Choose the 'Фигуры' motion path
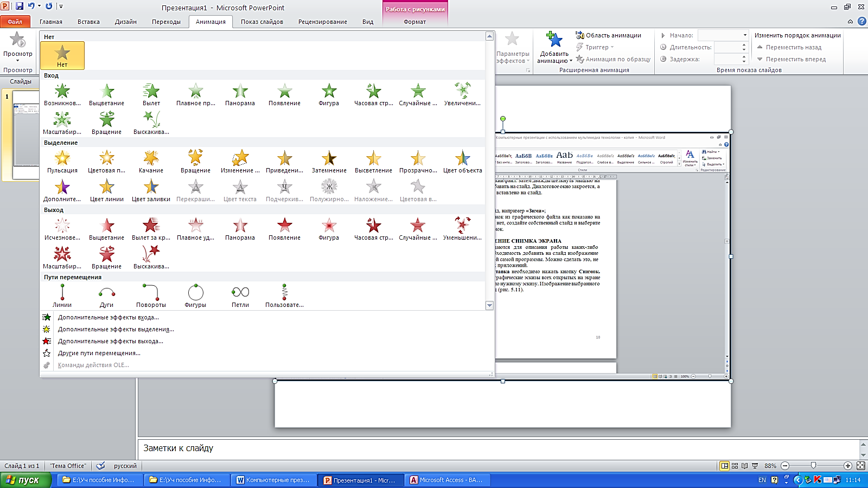 pyautogui.click(x=196, y=296)
